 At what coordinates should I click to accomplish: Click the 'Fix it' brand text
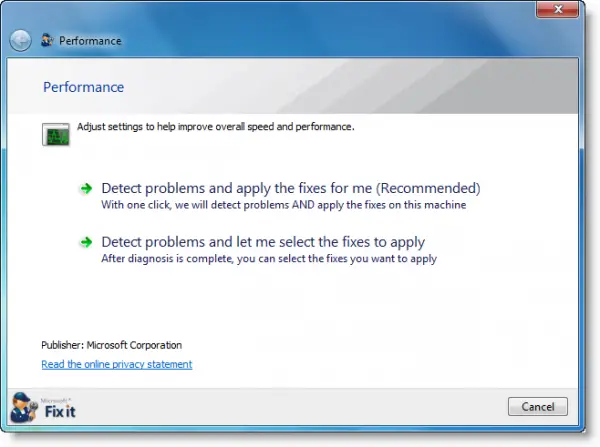60,412
